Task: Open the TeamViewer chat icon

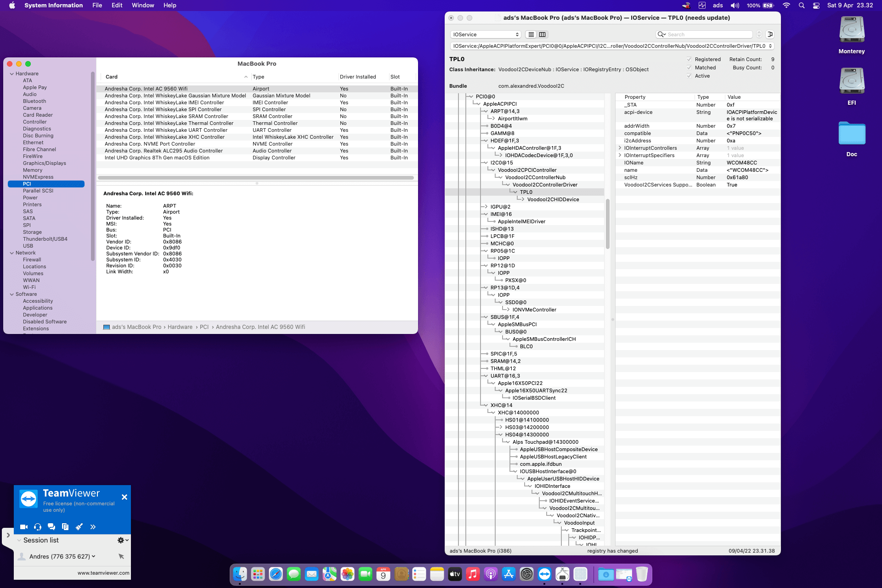Action: pos(51,527)
